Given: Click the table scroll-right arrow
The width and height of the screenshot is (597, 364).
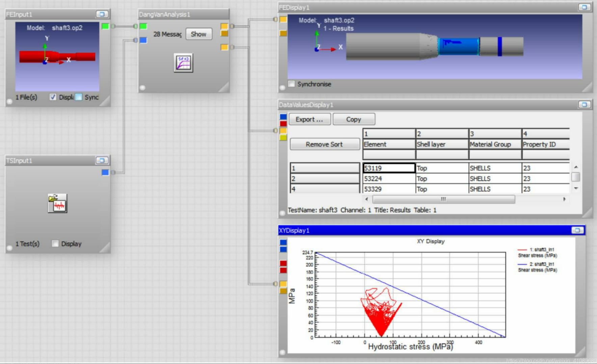Looking at the screenshot, I should (x=564, y=199).
